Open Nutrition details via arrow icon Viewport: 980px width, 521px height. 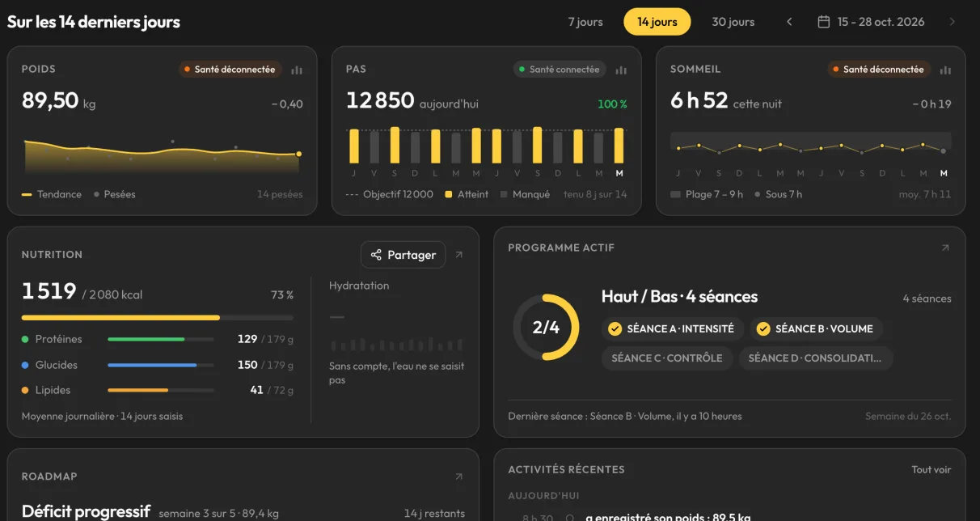(458, 255)
